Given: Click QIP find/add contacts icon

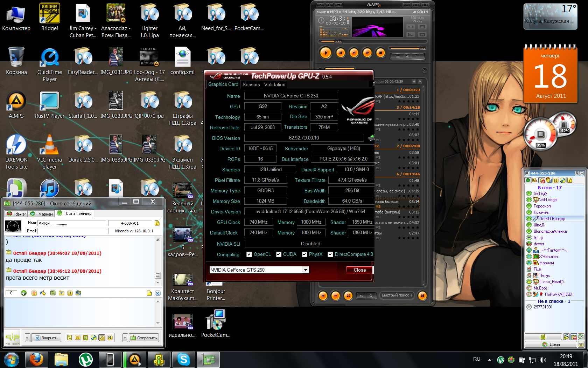Looking at the screenshot, I should pyautogui.click(x=566, y=337).
